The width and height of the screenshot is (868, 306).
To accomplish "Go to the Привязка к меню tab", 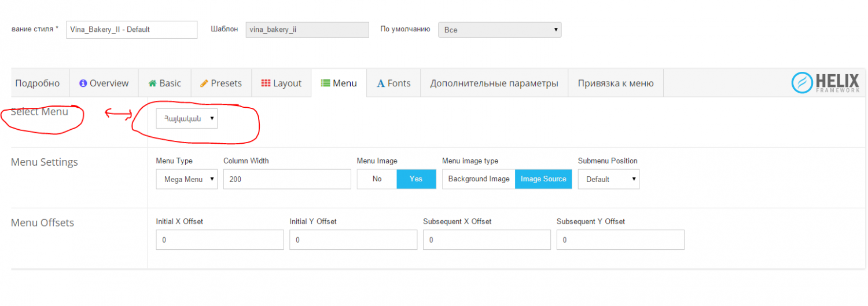I will (x=615, y=83).
